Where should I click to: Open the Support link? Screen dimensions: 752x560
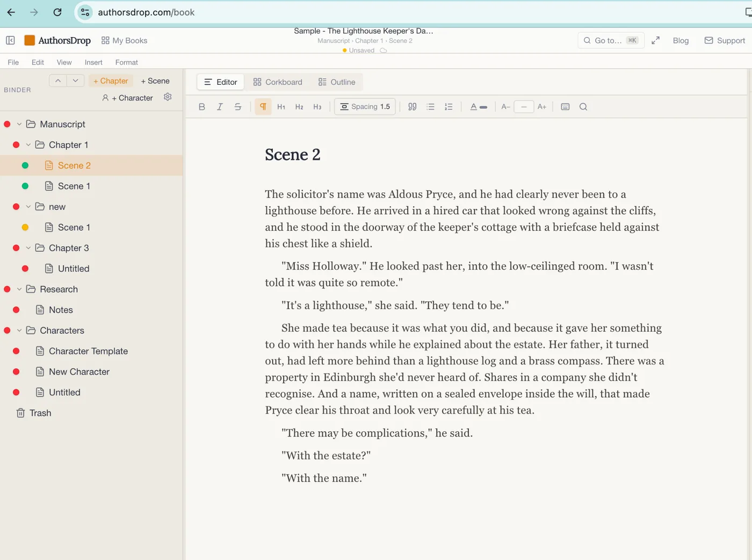[725, 40]
